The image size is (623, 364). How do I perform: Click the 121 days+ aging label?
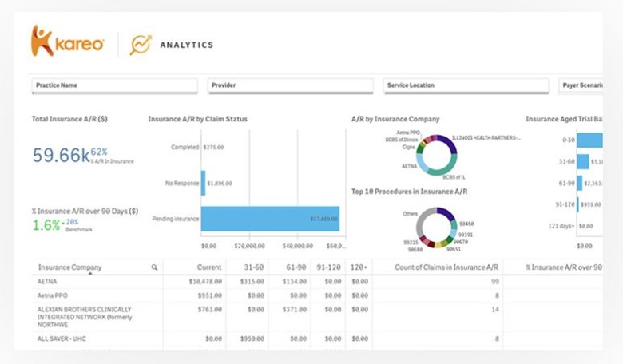coord(561,226)
